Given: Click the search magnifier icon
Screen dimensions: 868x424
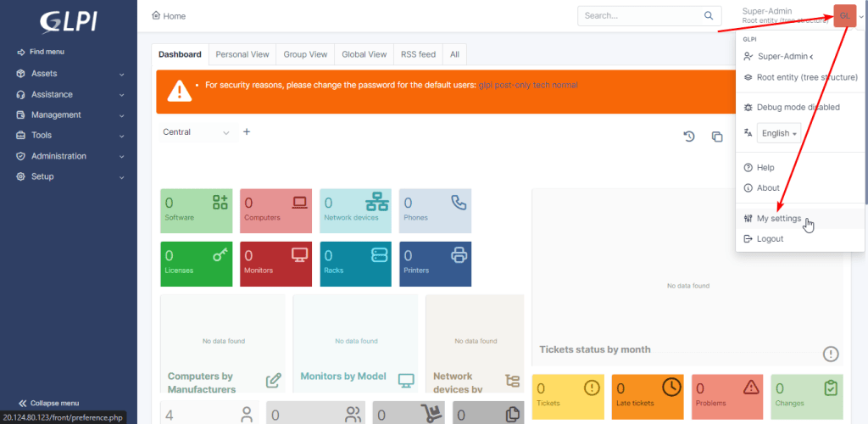Looking at the screenshot, I should point(709,15).
